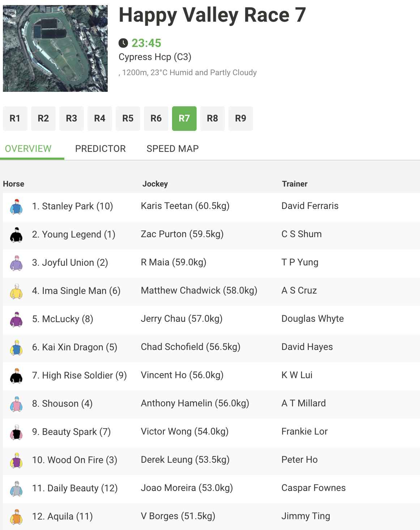
Task: Jump to race R4
Action: pos(100,118)
